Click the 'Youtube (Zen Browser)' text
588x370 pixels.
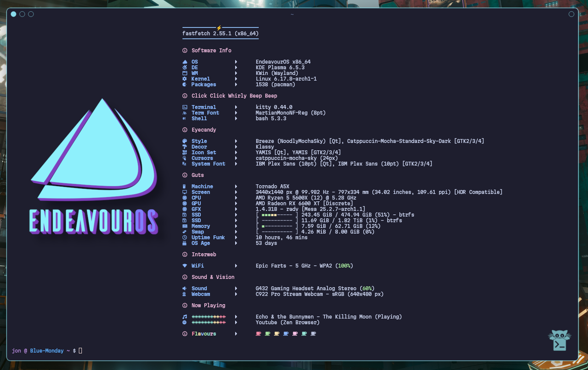288,322
